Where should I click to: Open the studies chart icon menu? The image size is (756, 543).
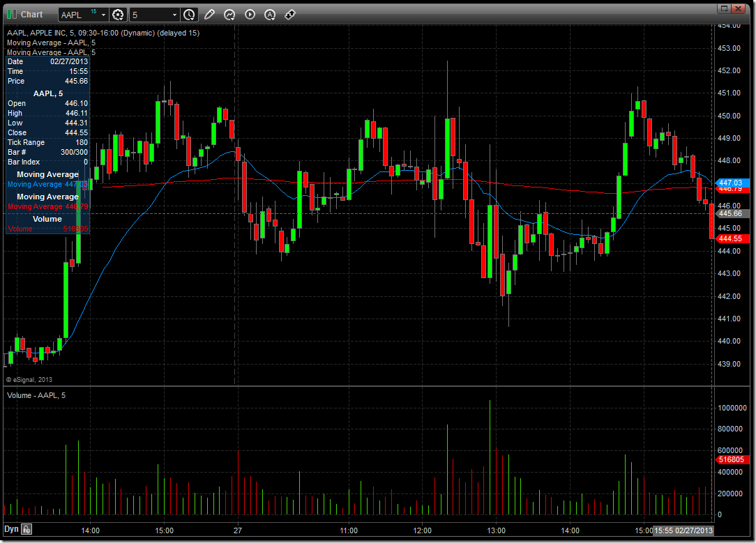pyautogui.click(x=229, y=15)
